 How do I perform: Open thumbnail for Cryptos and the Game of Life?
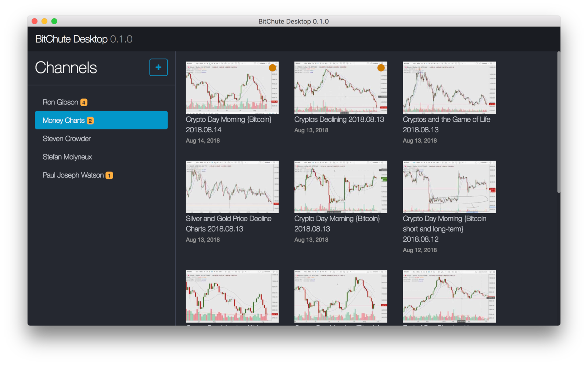pyautogui.click(x=449, y=88)
